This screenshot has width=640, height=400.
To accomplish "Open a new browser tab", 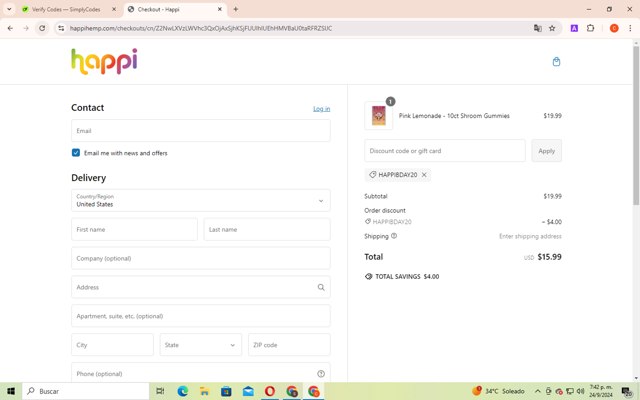I will (x=236, y=9).
